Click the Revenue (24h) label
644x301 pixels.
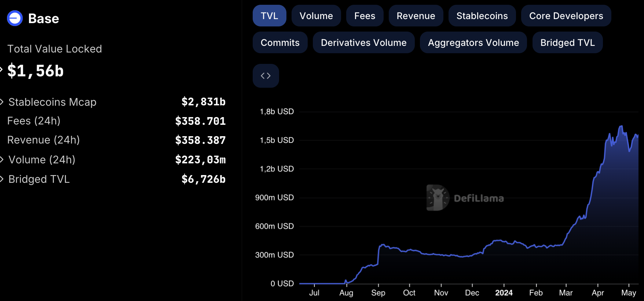(x=44, y=140)
